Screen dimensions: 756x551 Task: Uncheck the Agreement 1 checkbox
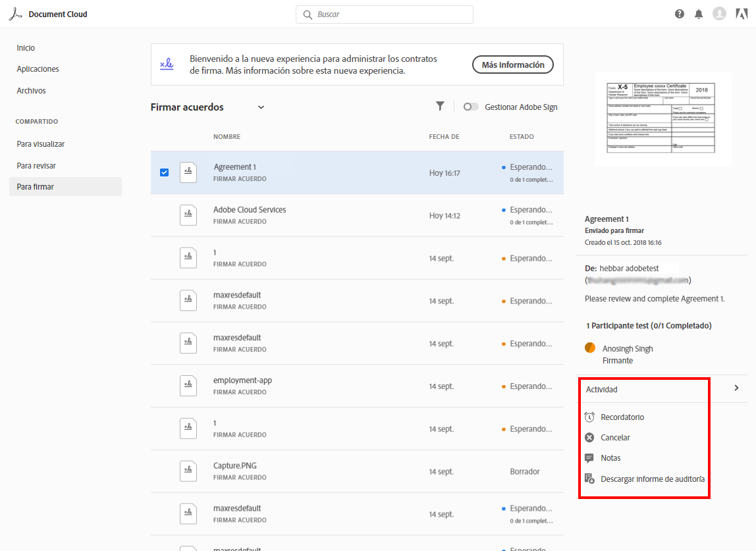165,172
